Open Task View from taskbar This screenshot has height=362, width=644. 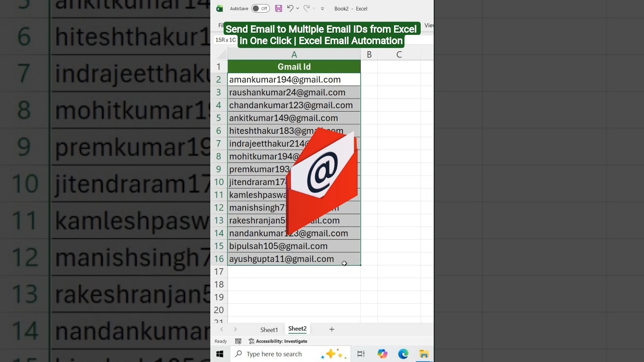pos(361,354)
